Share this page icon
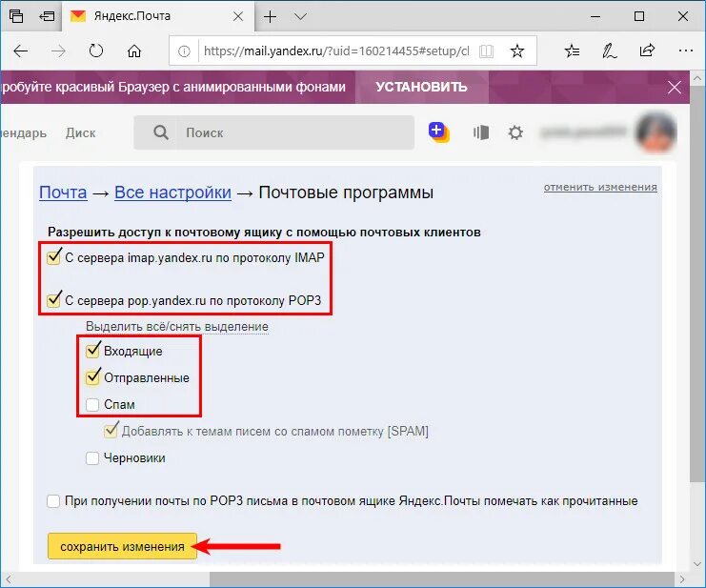Screen dimensions: 706x588 coord(647,51)
